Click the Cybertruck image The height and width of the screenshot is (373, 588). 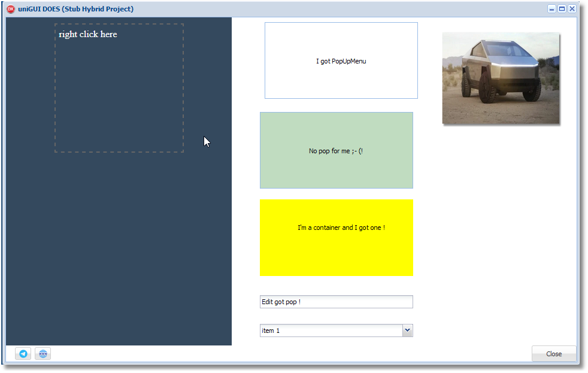[x=501, y=78]
